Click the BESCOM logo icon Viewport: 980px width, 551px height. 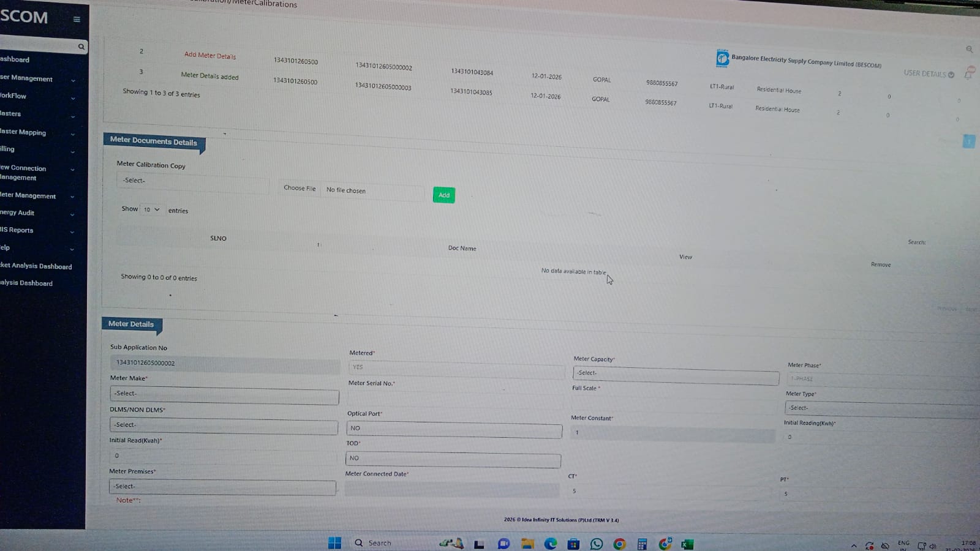(x=723, y=58)
